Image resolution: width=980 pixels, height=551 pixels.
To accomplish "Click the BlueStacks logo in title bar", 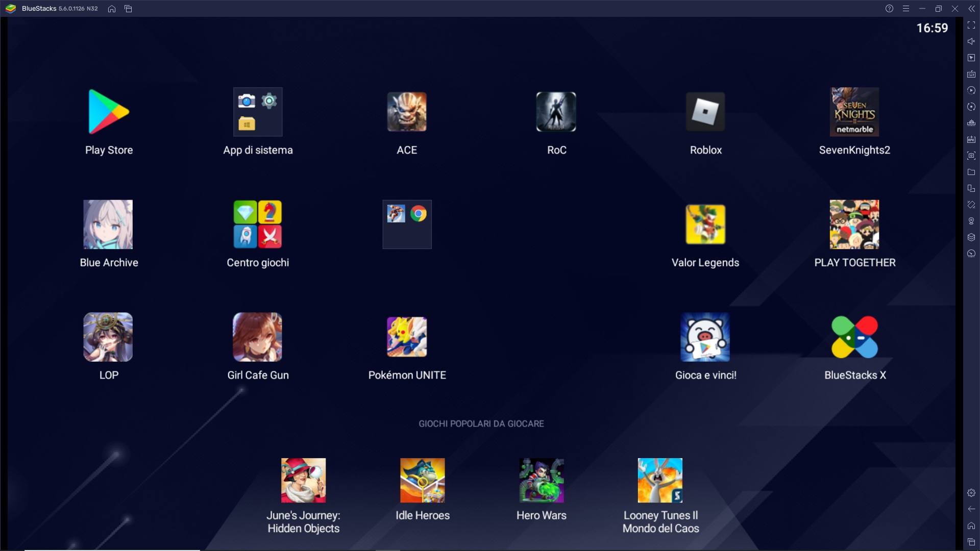I will pyautogui.click(x=11, y=9).
